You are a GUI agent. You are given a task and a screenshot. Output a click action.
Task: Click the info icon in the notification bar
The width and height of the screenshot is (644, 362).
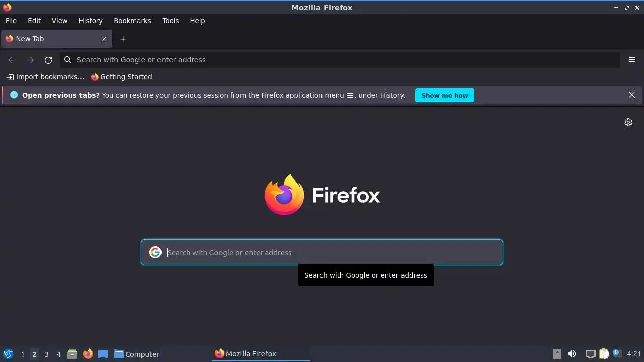[14, 95]
